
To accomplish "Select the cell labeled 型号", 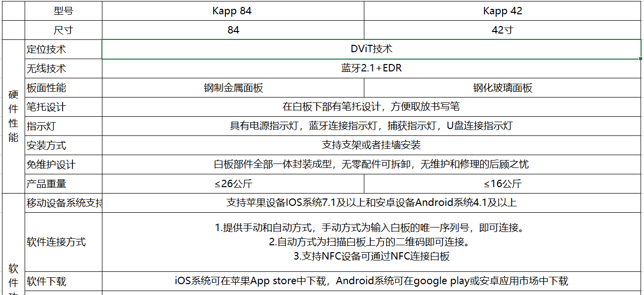I will coord(63,10).
